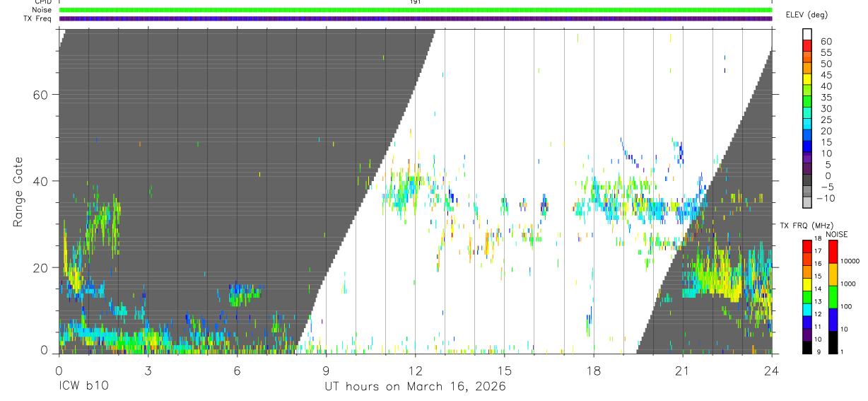Screen dimensions: 868x401
Task: Click the '16' label on TX FRQ legend
Action: (x=819, y=263)
